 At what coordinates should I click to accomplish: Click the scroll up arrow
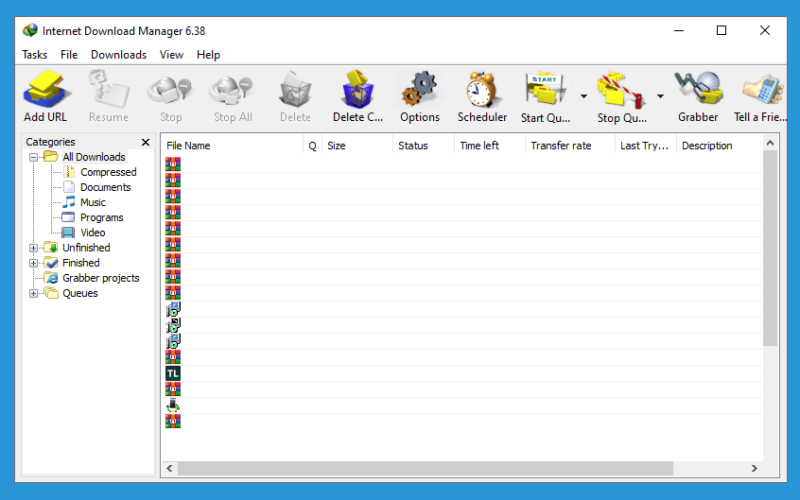point(770,143)
